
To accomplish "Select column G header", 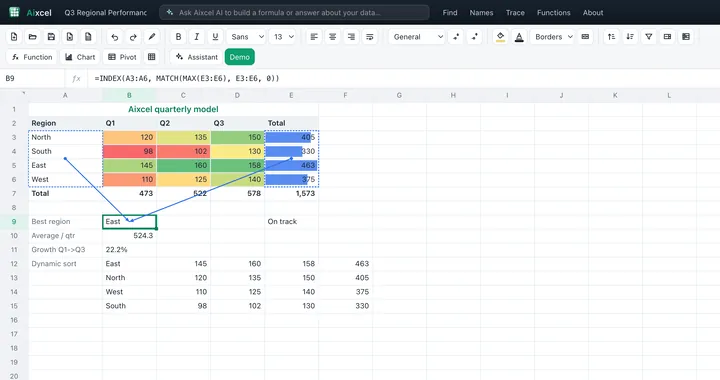I will pyautogui.click(x=399, y=95).
